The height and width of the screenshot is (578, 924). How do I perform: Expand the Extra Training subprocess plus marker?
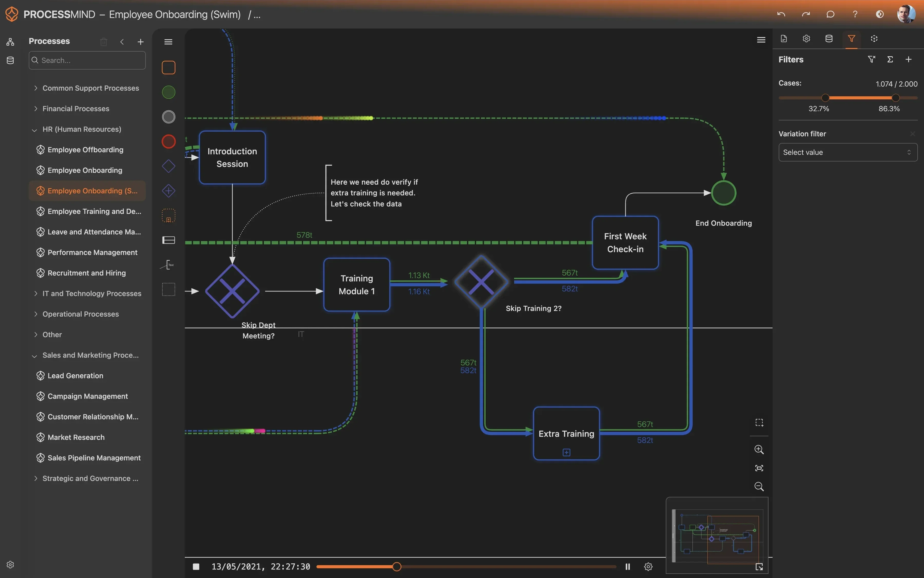(x=566, y=453)
